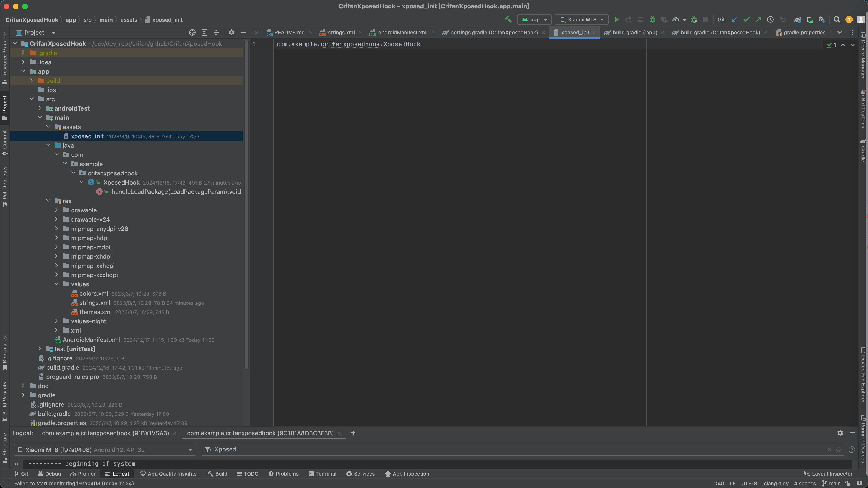Attach debugger to Android process
868x488 pixels.
click(694, 20)
